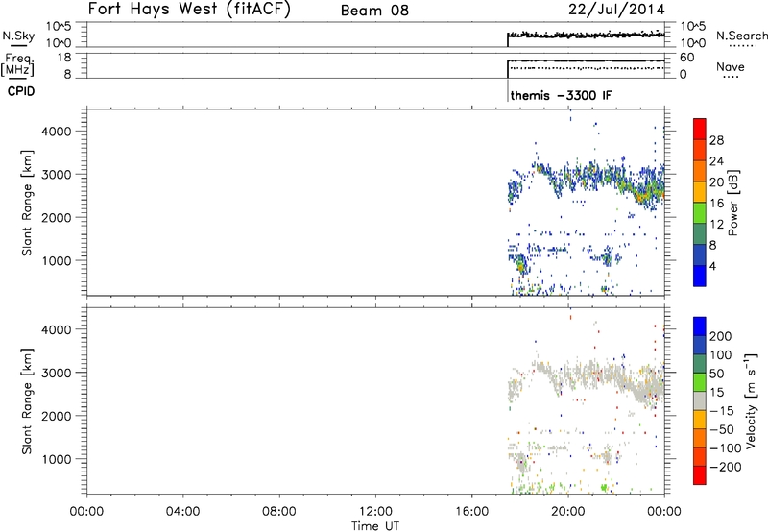
Task: Click the "200" value on Velocity colorbar
Action: click(x=721, y=336)
